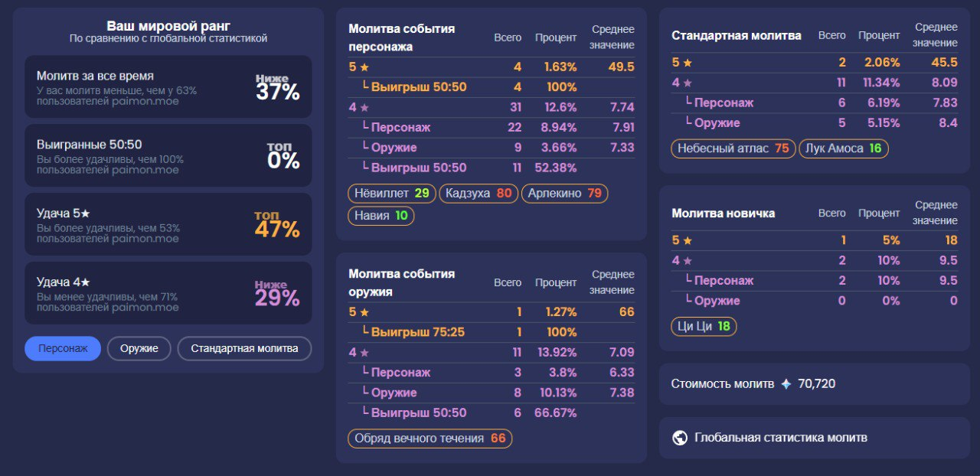Click the 5 star icon in Стандартная молитва
This screenshot has width=980, height=476.
[688, 63]
